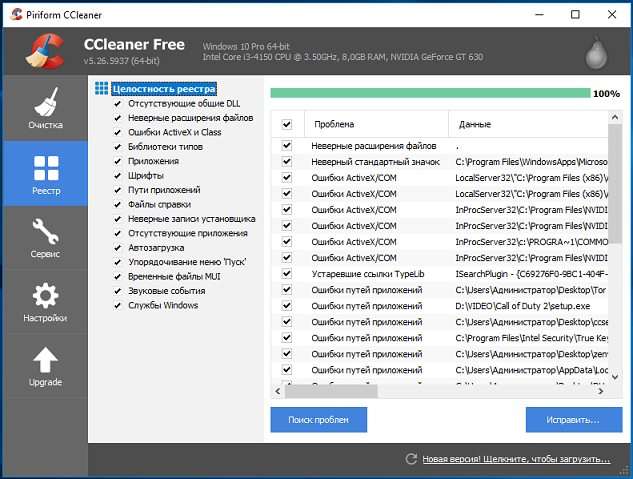Click the scan progress bar

(x=430, y=93)
